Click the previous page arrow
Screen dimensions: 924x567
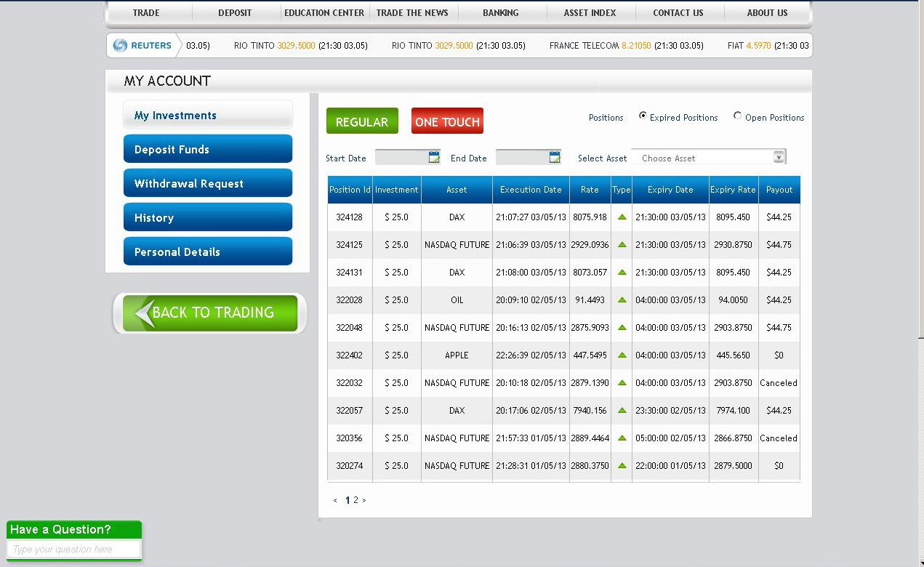pyautogui.click(x=335, y=500)
